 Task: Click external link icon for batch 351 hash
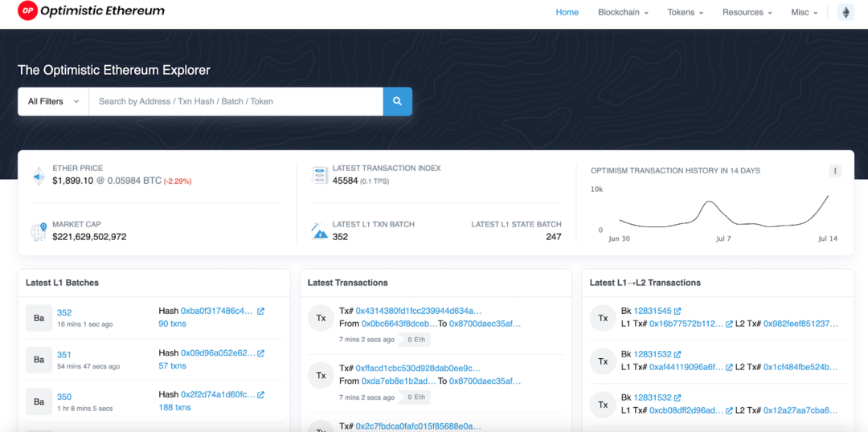pos(260,353)
